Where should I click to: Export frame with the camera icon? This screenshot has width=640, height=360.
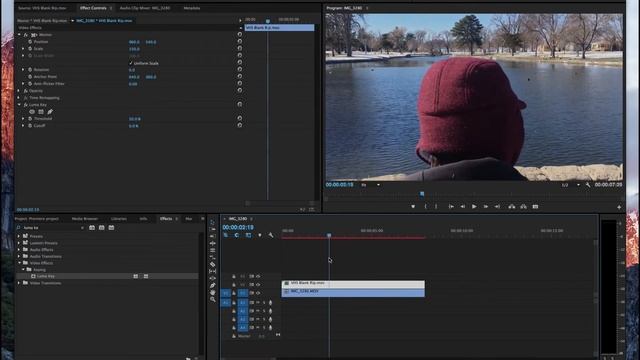(535, 207)
